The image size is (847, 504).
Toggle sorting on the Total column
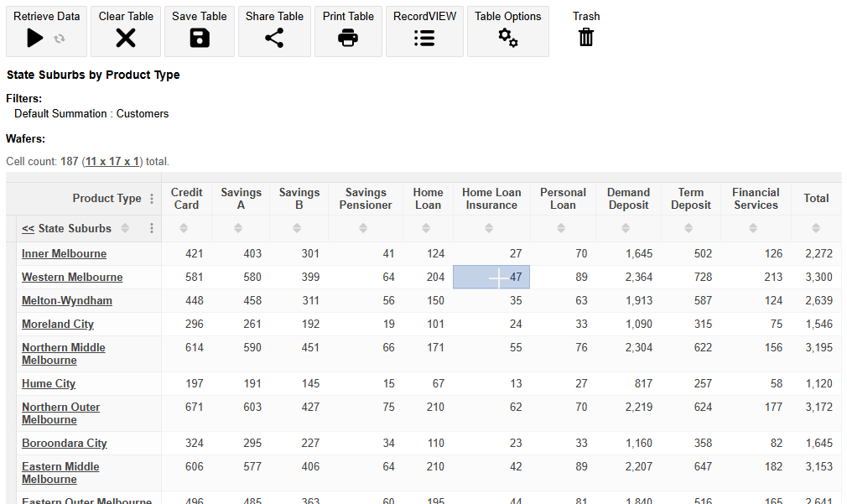[815, 228]
